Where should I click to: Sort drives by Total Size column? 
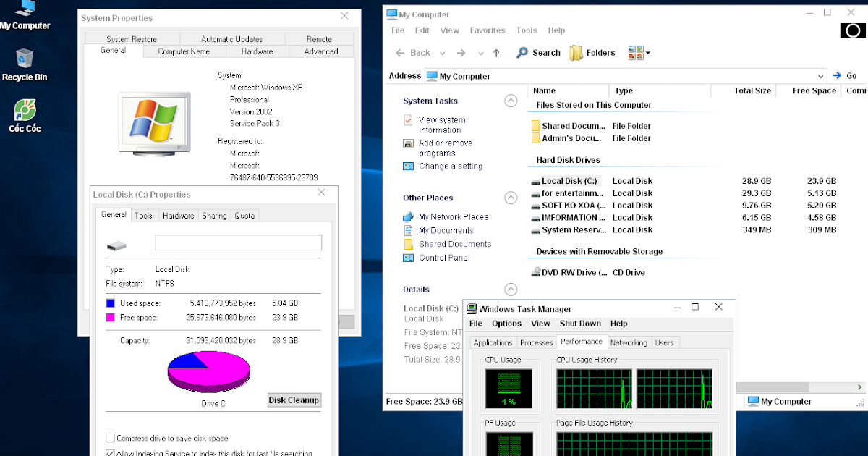(744, 90)
